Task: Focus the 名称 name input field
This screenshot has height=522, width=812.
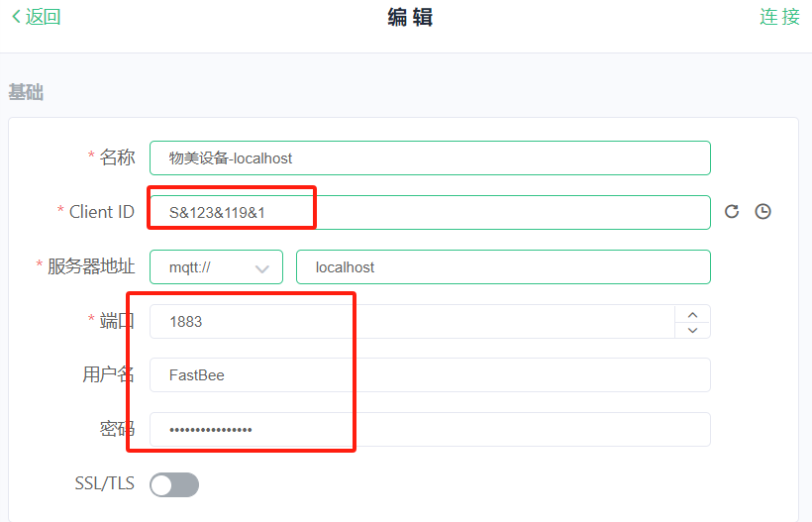Action: pos(430,158)
